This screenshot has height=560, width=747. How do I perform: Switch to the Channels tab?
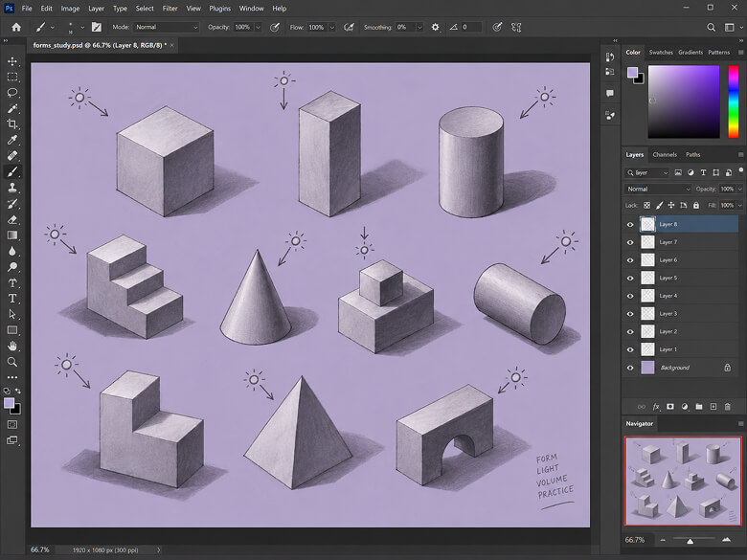tap(665, 155)
